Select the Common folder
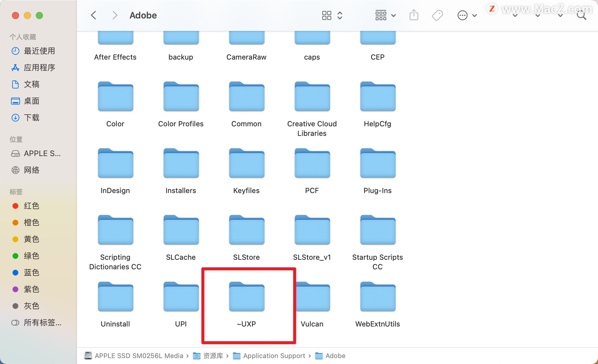598x364 pixels. coord(246,104)
